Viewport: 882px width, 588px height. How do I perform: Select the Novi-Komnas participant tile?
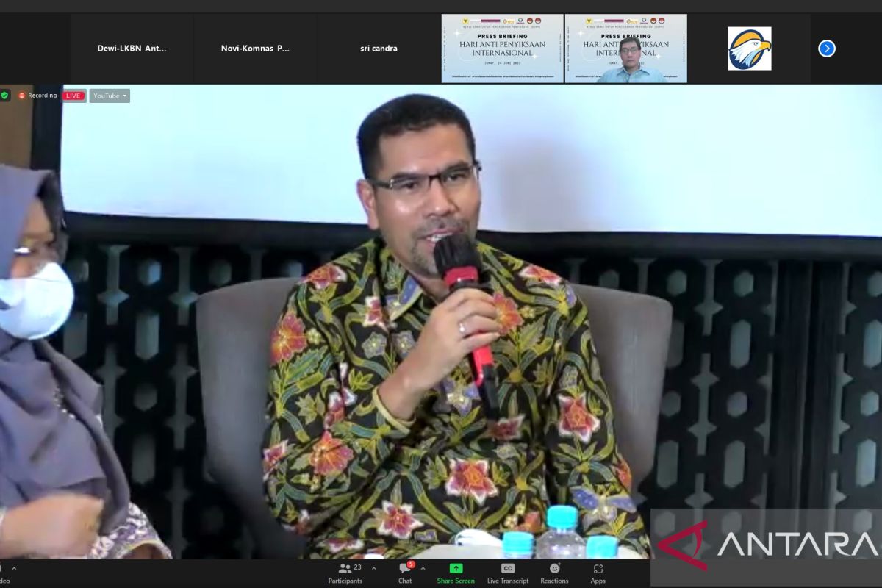click(256, 48)
